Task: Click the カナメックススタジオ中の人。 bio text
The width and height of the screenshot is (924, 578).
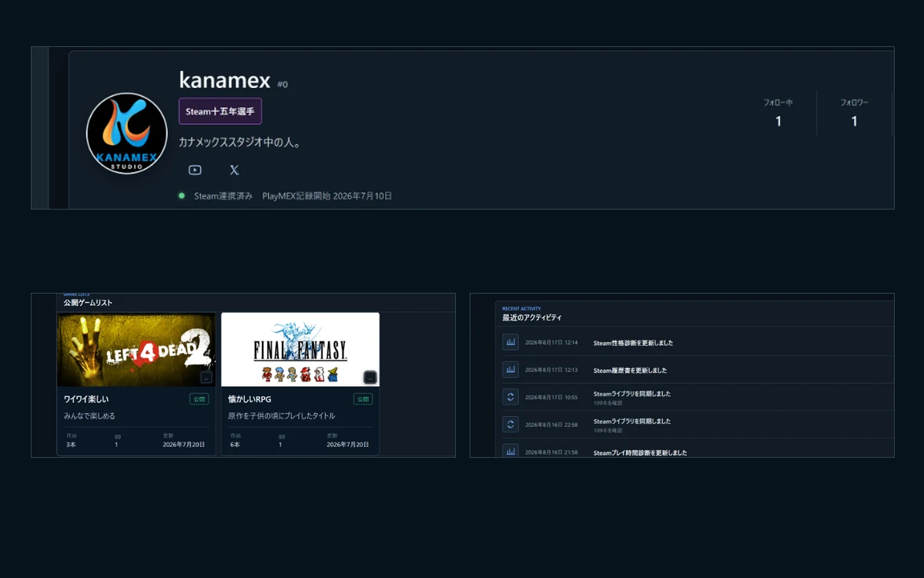Action: (239, 143)
